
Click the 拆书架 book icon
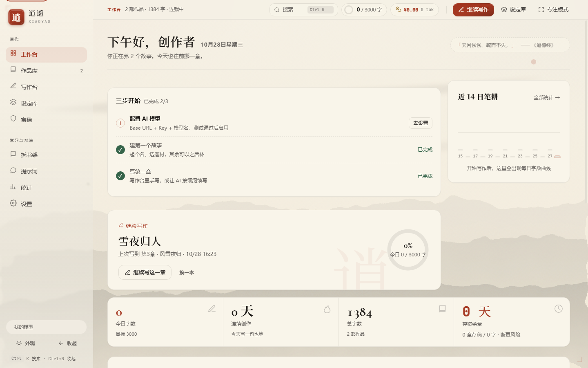point(13,154)
